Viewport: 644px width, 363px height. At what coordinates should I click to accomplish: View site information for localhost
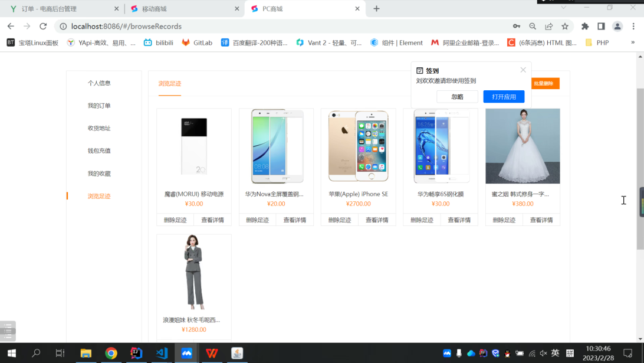point(63,27)
